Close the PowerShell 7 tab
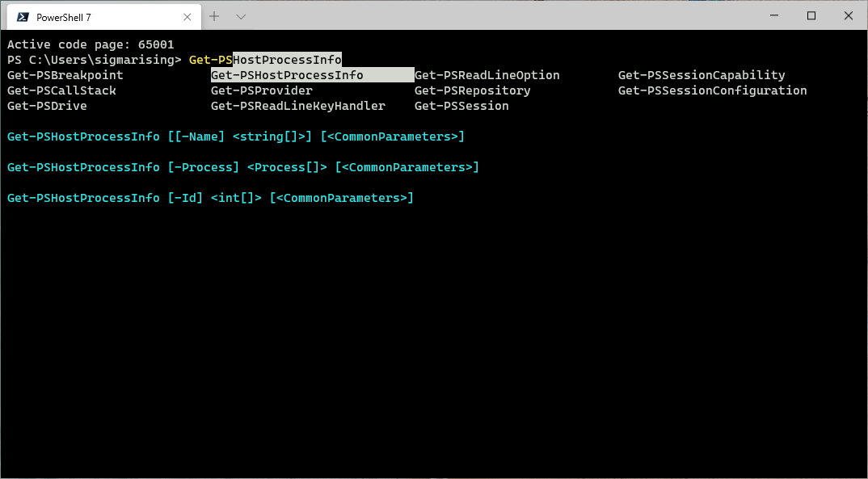Image resolution: width=868 pixels, height=479 pixels. pyautogui.click(x=187, y=16)
